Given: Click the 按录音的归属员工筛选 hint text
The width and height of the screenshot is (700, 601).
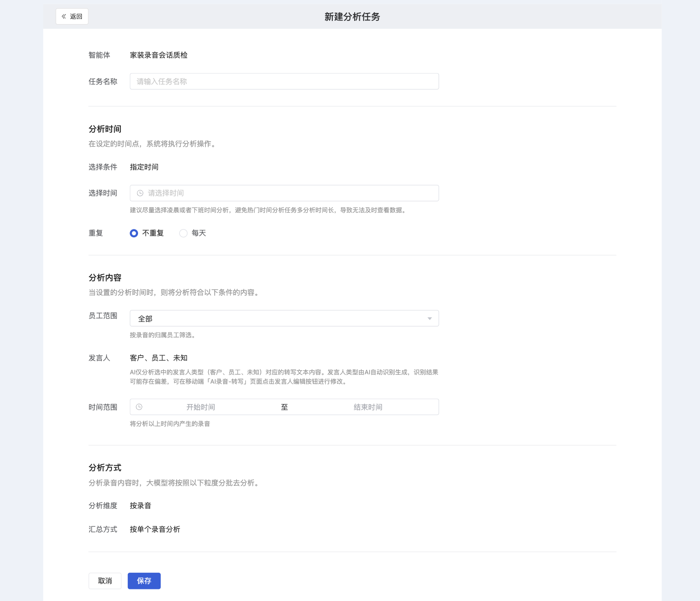Looking at the screenshot, I should pyautogui.click(x=162, y=335).
